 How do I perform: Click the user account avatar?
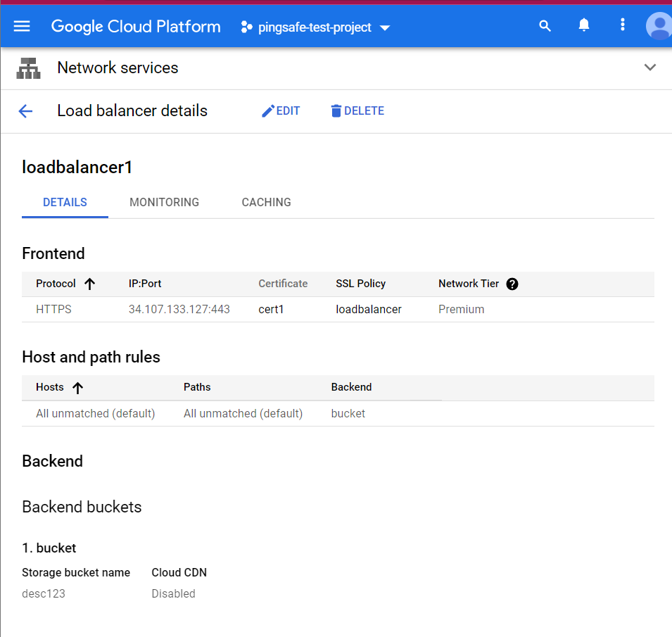[x=659, y=27]
